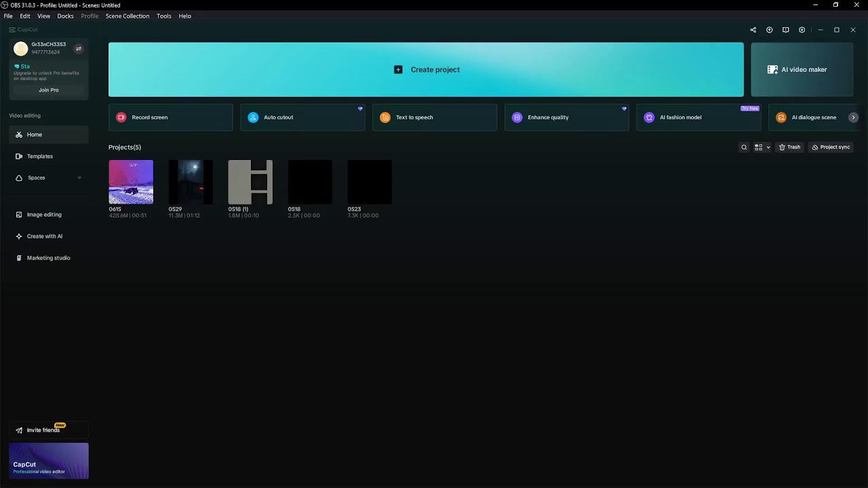868x488 pixels.
Task: Select Home in the sidebar
Action: (x=49, y=135)
